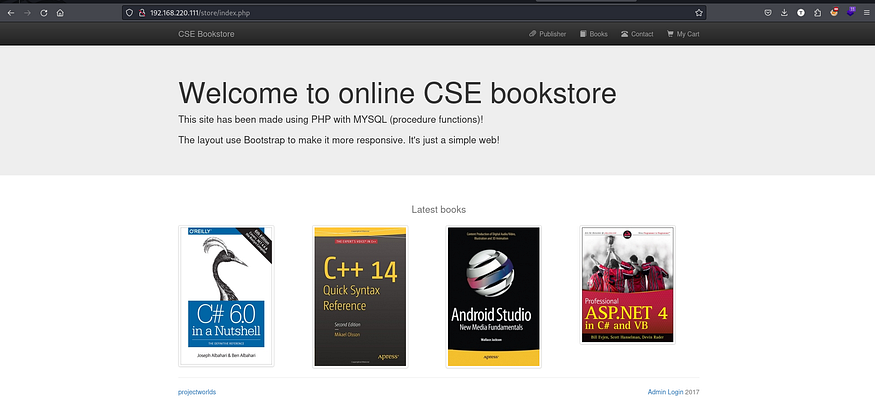The height and width of the screenshot is (406, 875).
Task: Click the insecure connection padlock icon
Action: 142,13
